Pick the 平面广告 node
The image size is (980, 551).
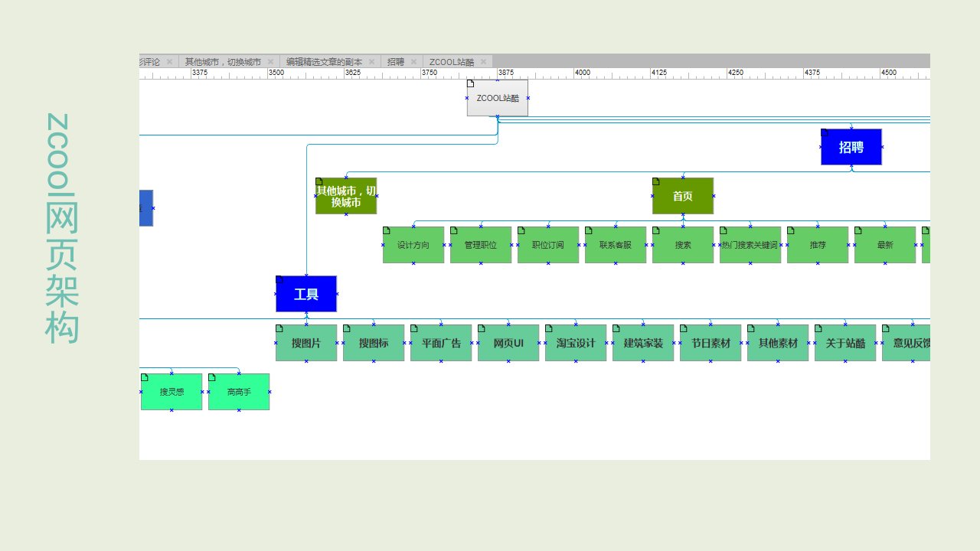point(441,343)
